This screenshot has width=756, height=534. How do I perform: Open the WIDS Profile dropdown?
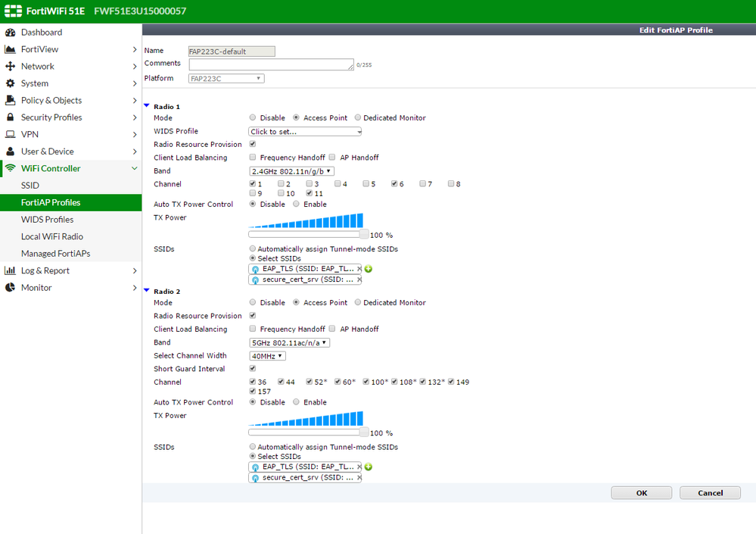[x=305, y=131]
